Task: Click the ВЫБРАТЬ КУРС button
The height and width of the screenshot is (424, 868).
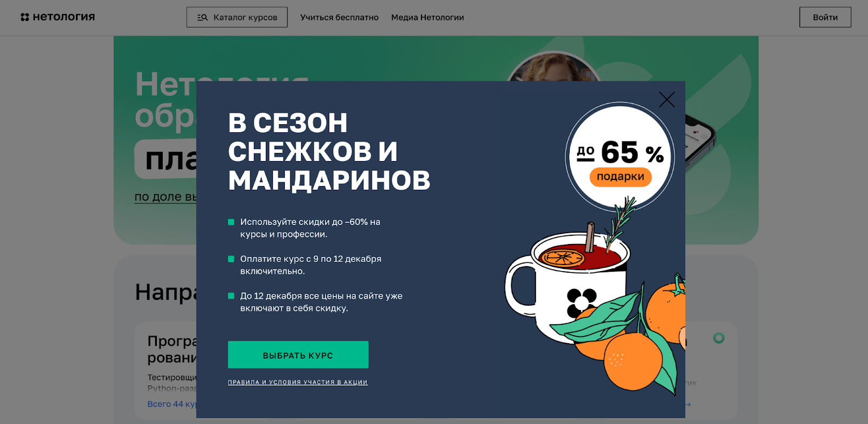Action: tap(298, 355)
